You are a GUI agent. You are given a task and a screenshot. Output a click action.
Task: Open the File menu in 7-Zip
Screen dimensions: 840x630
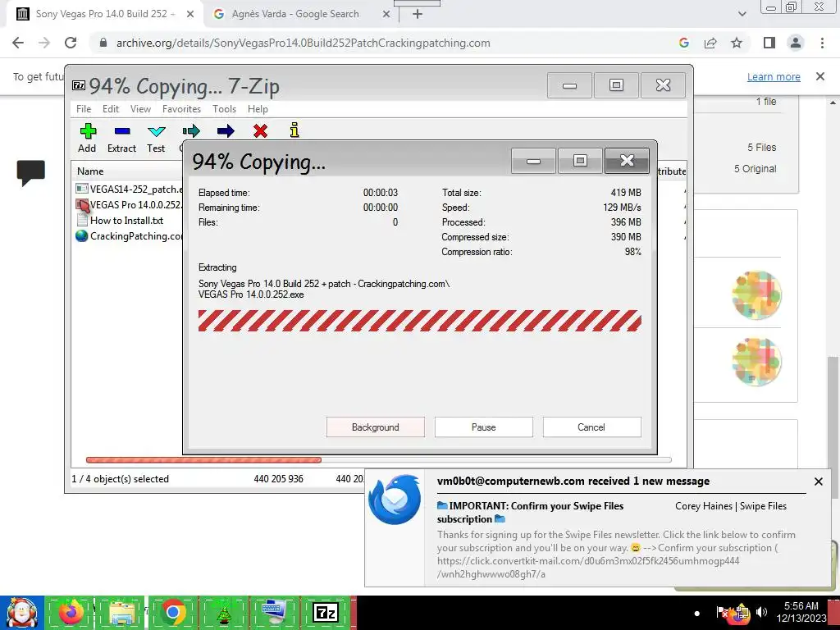tap(84, 109)
